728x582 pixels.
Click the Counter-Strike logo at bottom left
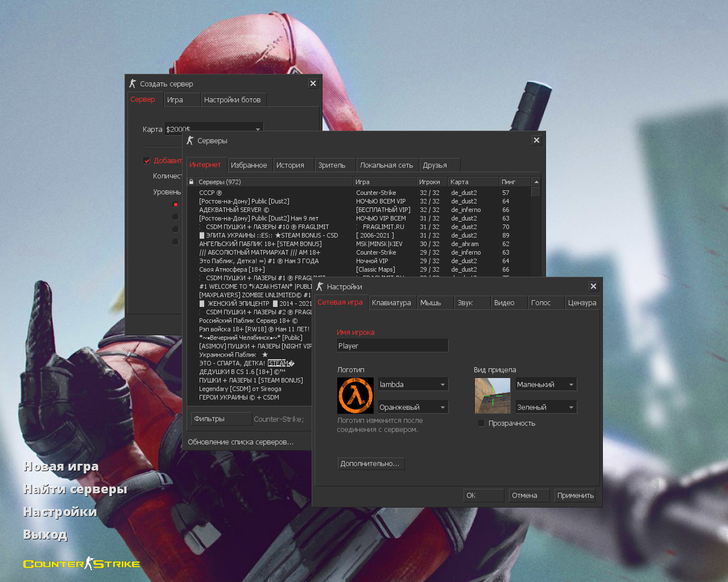(81, 564)
